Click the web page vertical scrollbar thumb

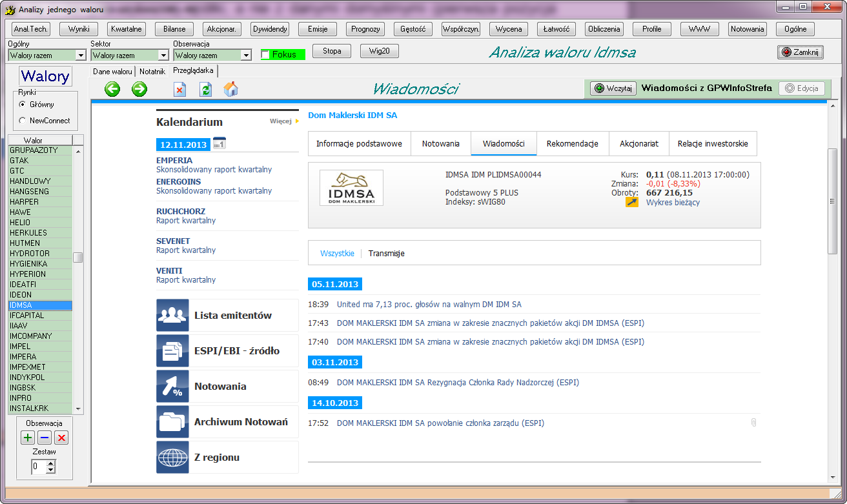click(x=832, y=201)
